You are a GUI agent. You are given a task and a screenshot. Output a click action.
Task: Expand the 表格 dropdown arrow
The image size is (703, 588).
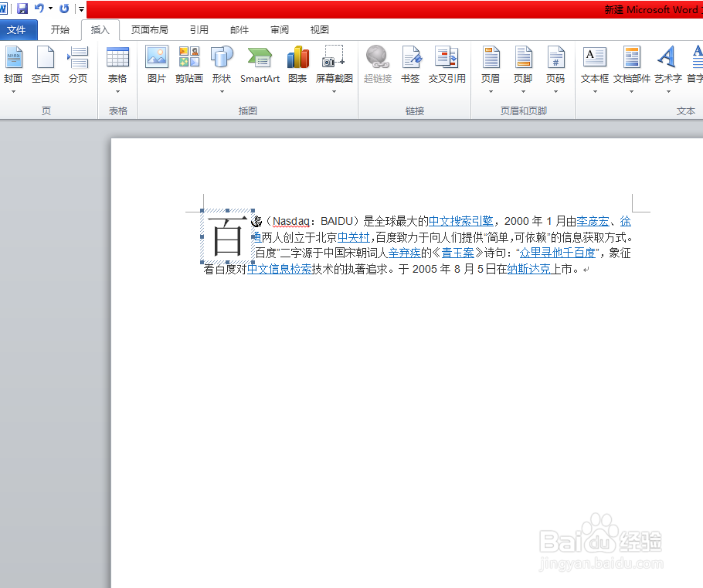pyautogui.click(x=117, y=91)
